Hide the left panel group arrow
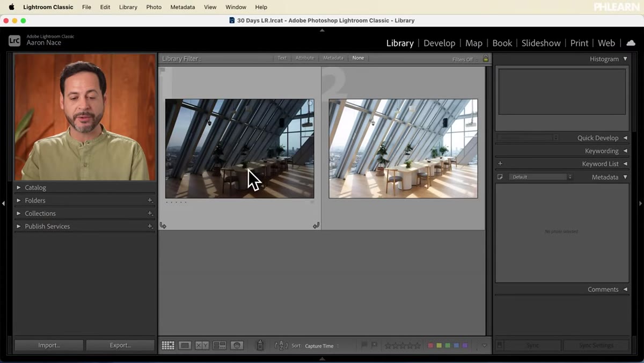Viewport: 644px width, 363px height. [x=3, y=204]
